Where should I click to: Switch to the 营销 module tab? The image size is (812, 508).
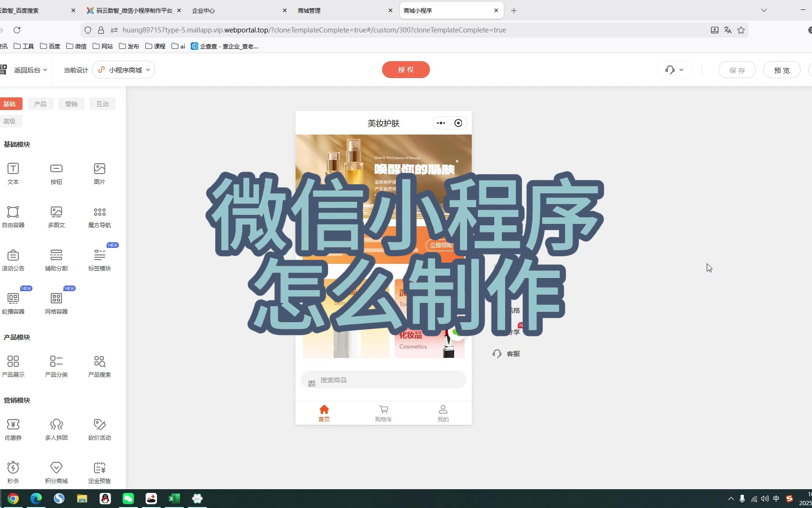71,104
